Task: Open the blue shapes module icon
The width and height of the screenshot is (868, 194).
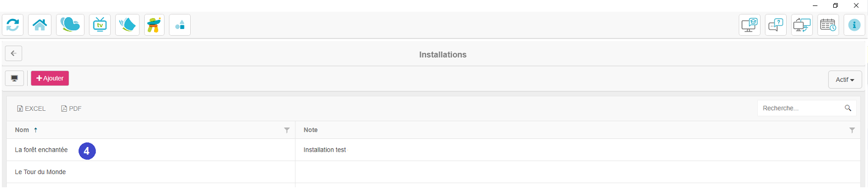Action: coord(180,25)
